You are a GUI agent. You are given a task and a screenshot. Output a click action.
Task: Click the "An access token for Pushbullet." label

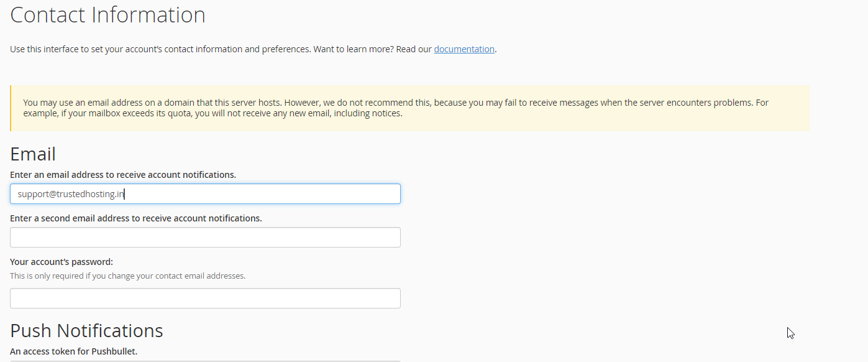73,351
